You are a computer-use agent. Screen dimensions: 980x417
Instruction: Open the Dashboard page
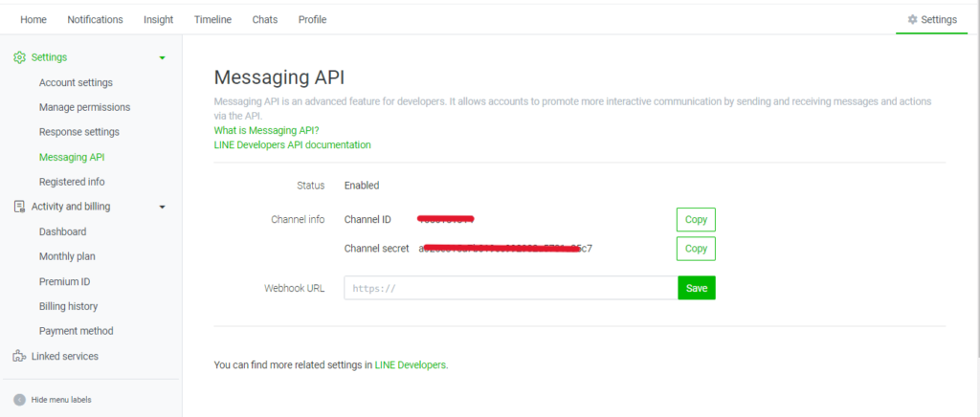62,231
